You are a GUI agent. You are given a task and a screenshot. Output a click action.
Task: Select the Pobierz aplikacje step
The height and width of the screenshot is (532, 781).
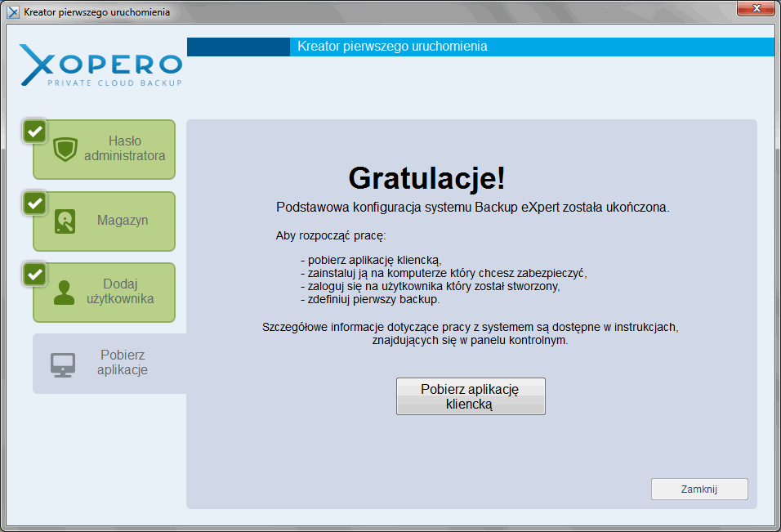click(109, 364)
